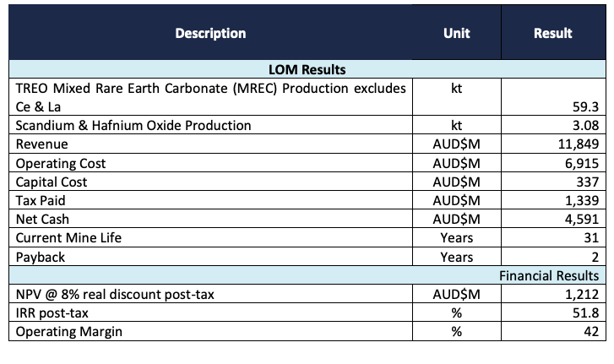
Task: Select the Scandium & Hafnium Oxide Production cell
Action: pyautogui.click(x=210, y=125)
